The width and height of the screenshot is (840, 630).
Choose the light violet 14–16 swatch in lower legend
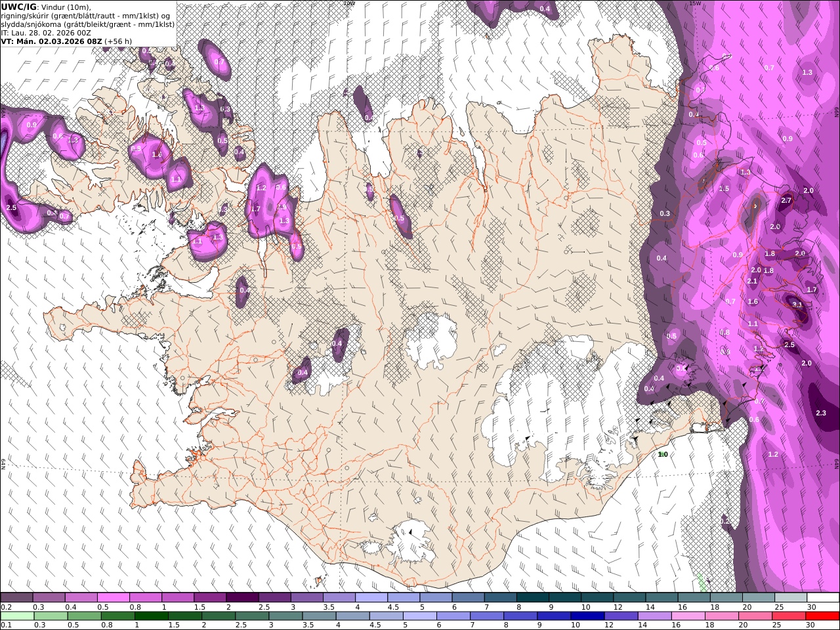(654, 616)
